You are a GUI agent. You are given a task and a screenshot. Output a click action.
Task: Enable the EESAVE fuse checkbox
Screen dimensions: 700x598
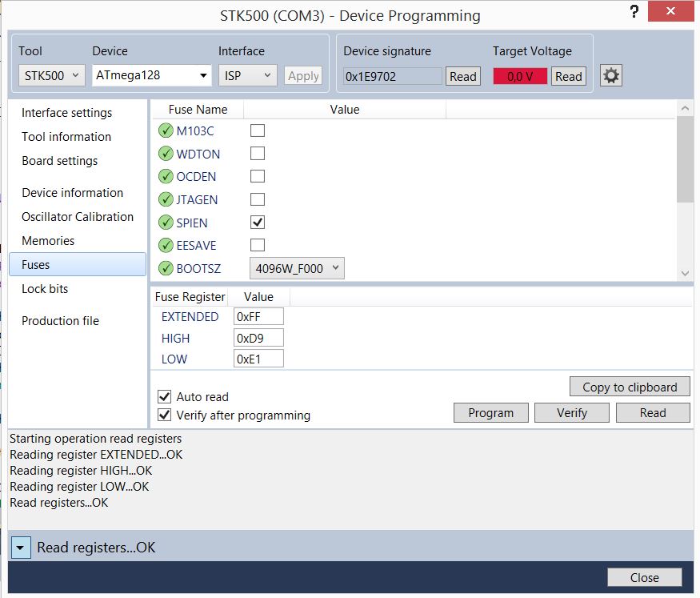tap(257, 245)
